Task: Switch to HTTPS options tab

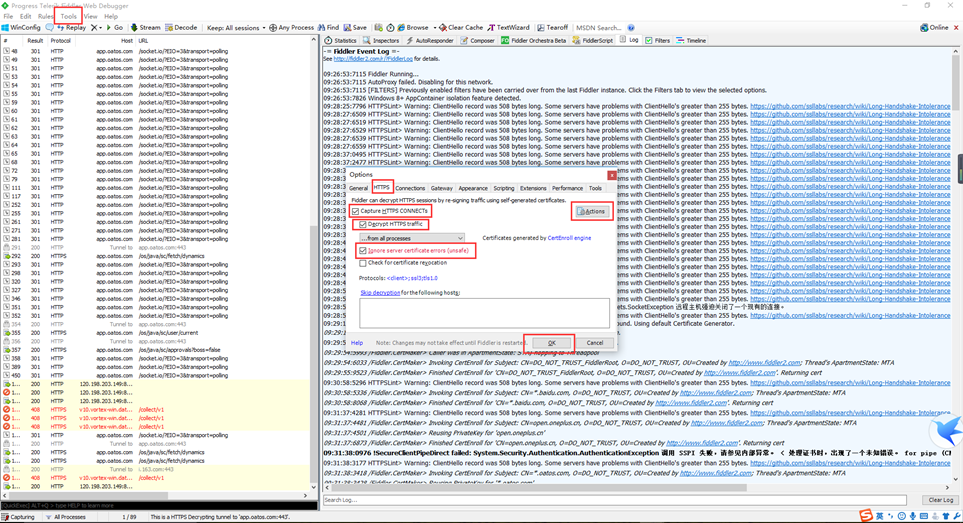Action: [381, 187]
